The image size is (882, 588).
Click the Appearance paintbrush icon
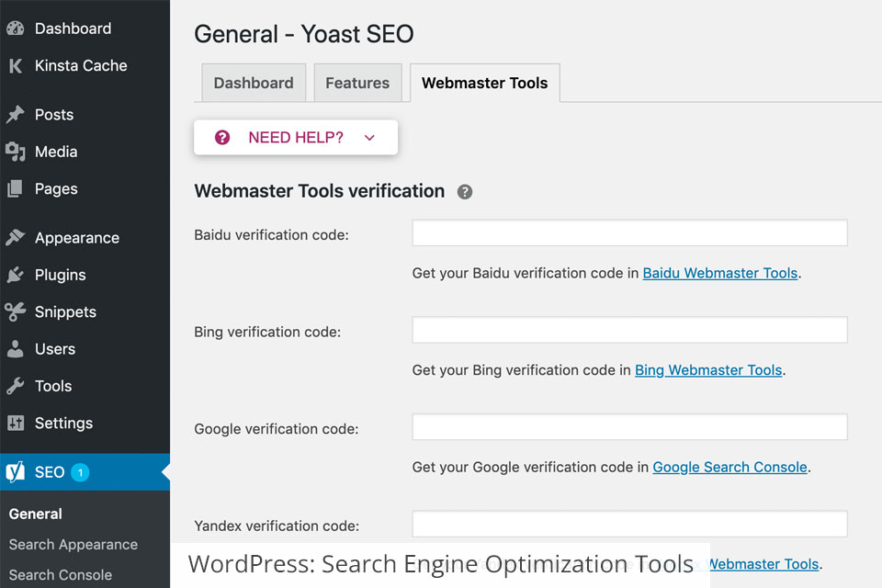coord(16,237)
